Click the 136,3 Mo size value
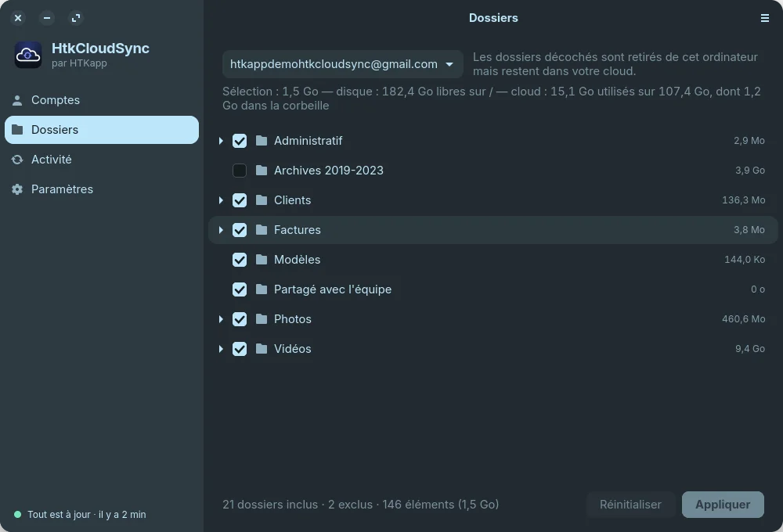The image size is (783, 532). coord(744,200)
